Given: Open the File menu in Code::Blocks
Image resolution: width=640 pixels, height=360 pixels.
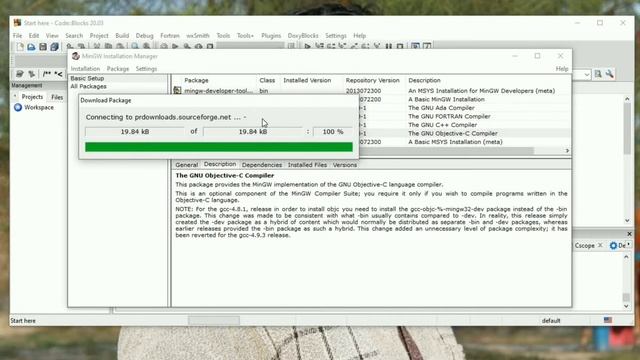Looking at the screenshot, I should (18, 36).
